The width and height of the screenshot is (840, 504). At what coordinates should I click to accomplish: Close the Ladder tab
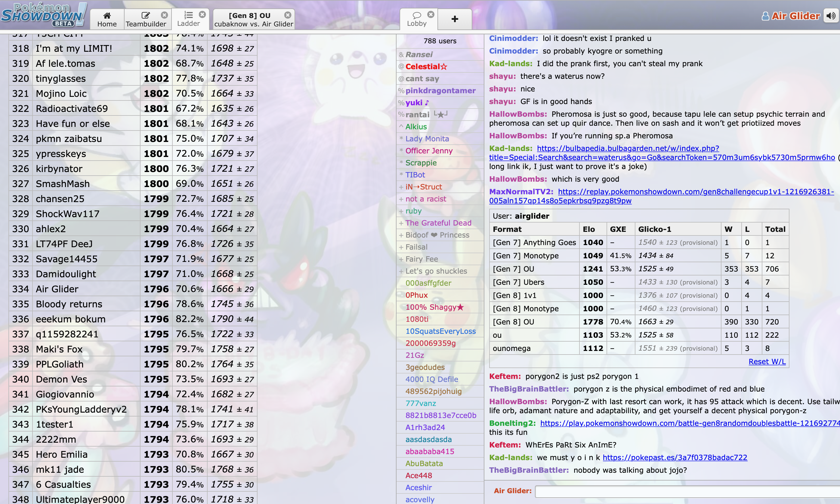202,15
